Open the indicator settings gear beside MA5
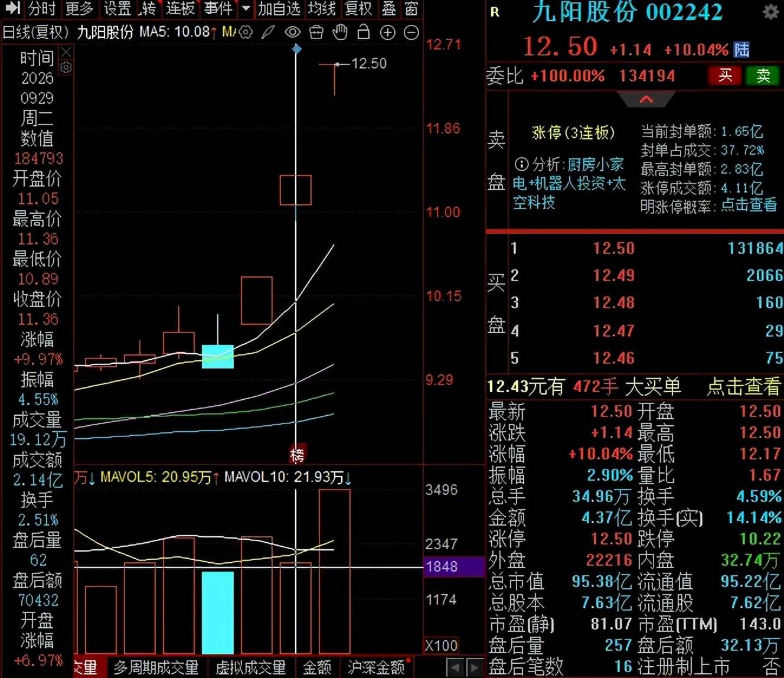784x678 pixels. point(246,32)
